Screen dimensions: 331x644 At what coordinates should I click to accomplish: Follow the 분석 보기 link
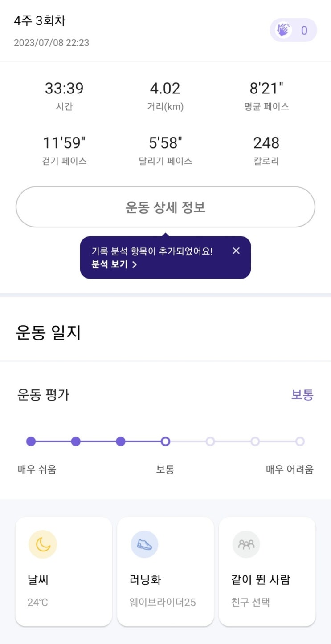pyautogui.click(x=114, y=264)
